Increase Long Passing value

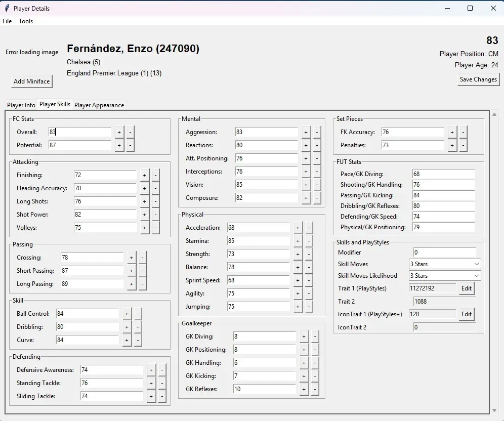pyautogui.click(x=131, y=284)
